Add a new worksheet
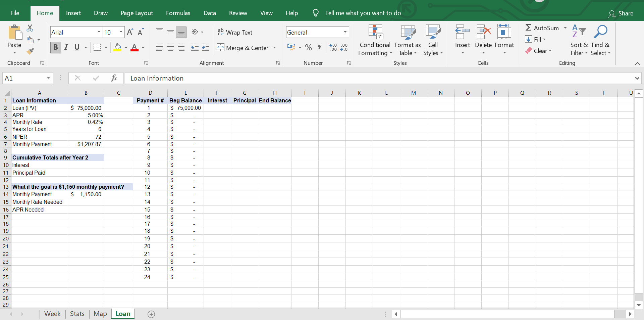This screenshot has height=320, width=644. (151, 314)
